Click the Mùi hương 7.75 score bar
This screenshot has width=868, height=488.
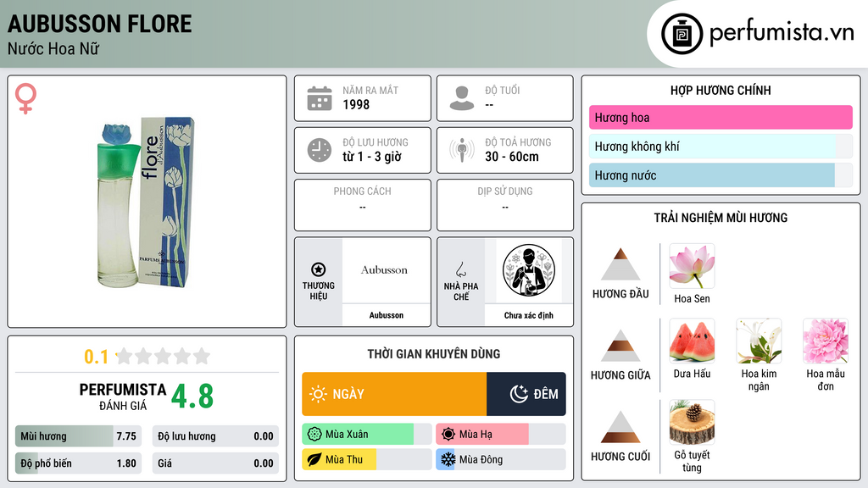(78, 436)
